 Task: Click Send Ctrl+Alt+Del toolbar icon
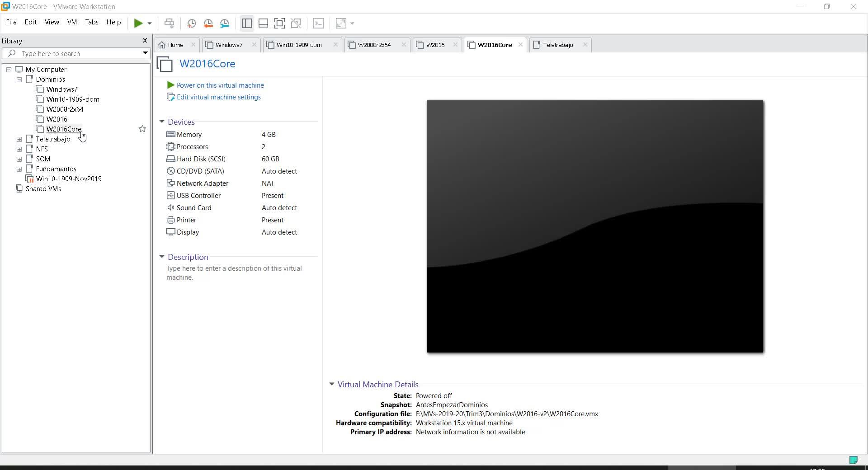[x=169, y=23]
